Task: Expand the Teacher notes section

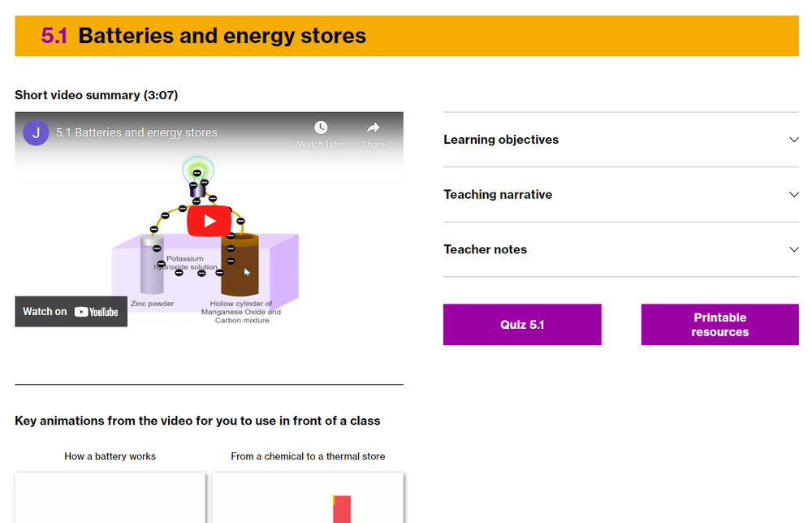Action: (621, 249)
